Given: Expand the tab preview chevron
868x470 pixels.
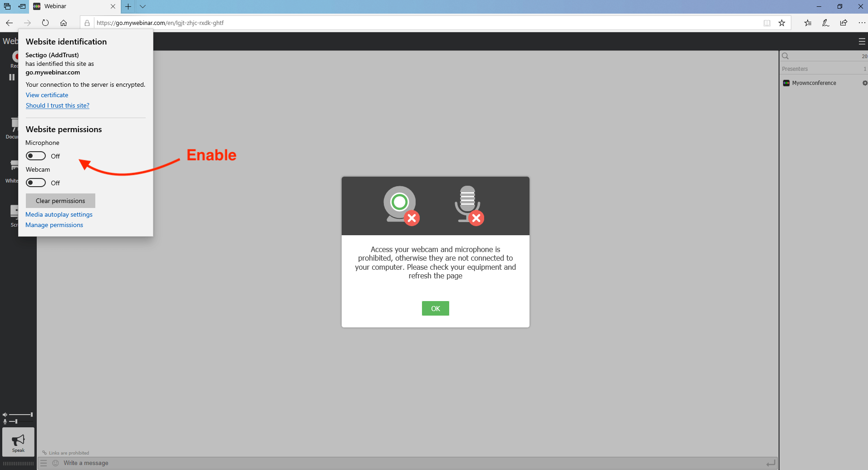Looking at the screenshot, I should 142,6.
